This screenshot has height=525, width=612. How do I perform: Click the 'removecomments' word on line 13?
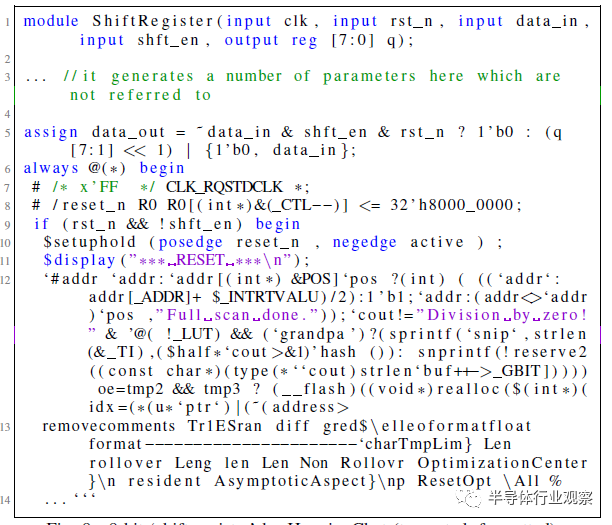[x=109, y=426]
